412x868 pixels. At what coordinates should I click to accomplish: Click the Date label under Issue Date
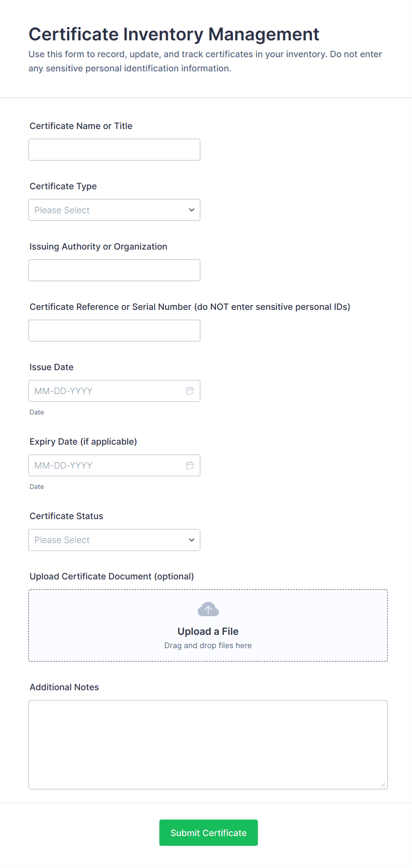pyautogui.click(x=36, y=412)
